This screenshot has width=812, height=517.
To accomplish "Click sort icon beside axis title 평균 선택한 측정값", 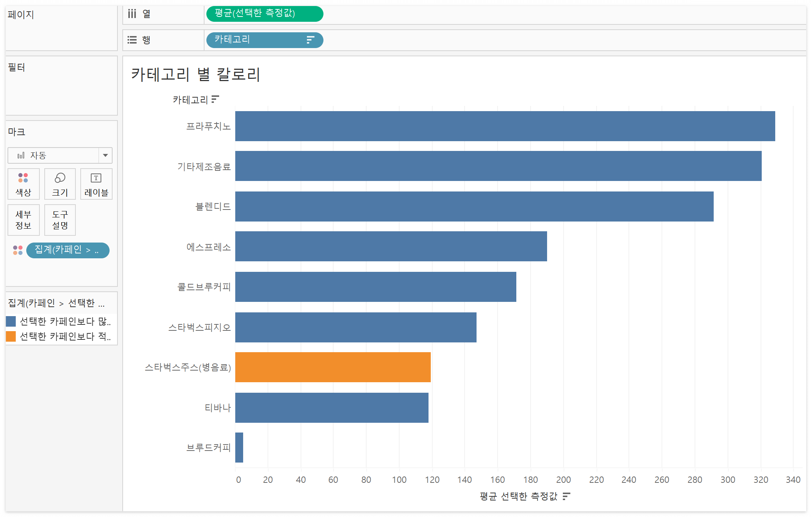I will (567, 496).
